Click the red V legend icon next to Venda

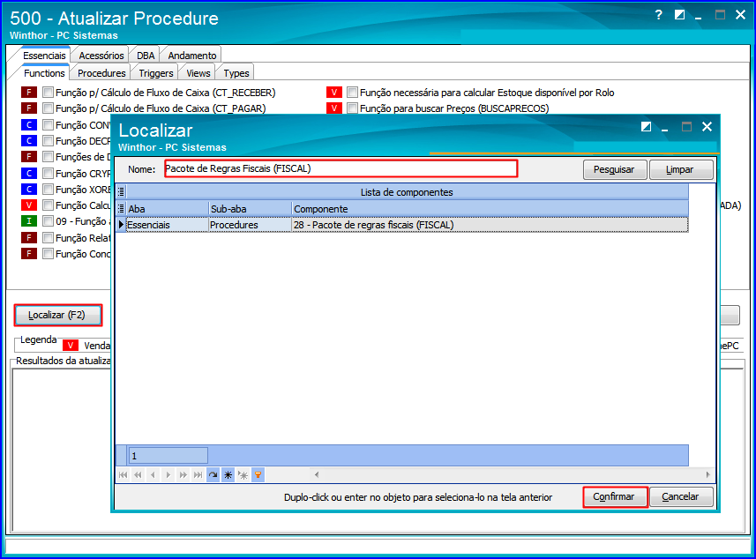pyautogui.click(x=71, y=345)
